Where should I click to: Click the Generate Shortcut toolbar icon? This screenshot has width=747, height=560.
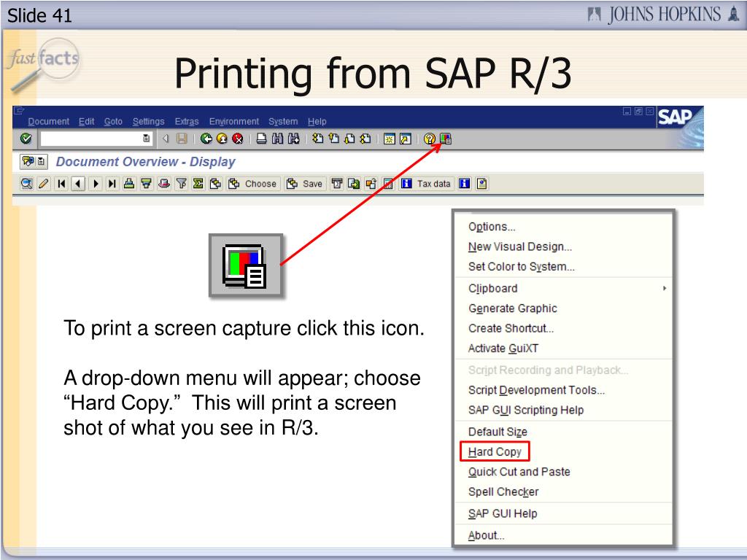[405, 139]
